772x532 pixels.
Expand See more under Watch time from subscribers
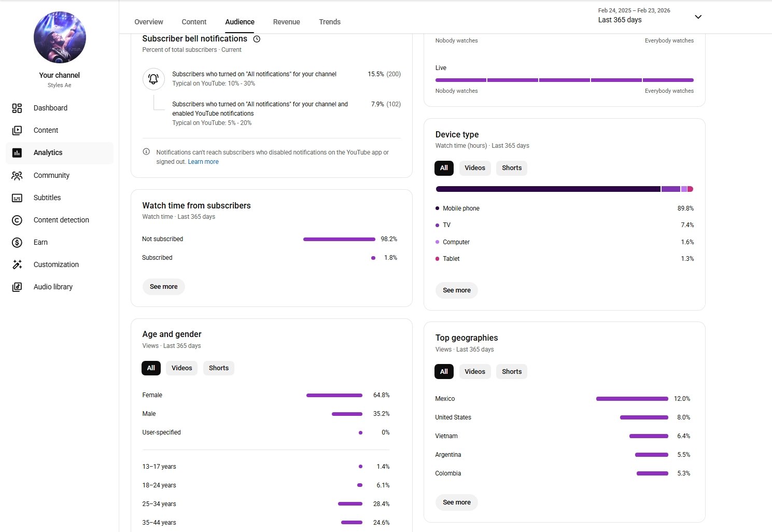click(x=163, y=287)
